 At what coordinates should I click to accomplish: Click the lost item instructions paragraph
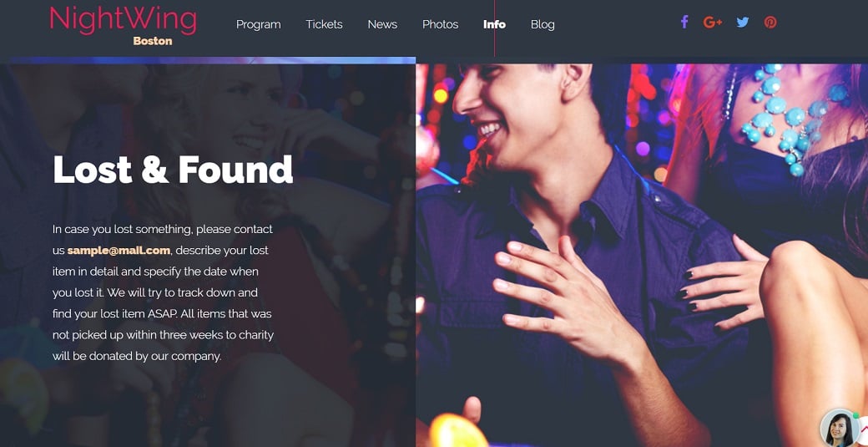pyautogui.click(x=163, y=292)
